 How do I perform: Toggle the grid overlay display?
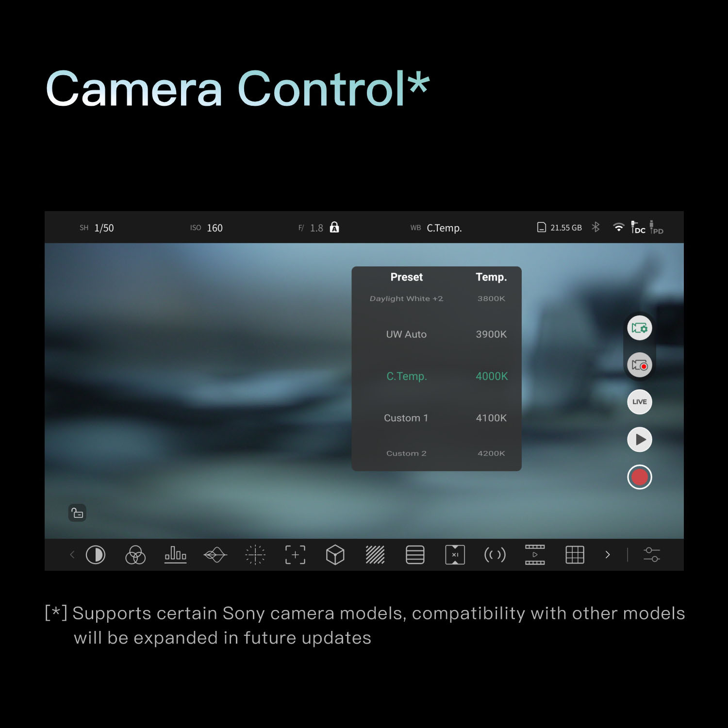[575, 554]
